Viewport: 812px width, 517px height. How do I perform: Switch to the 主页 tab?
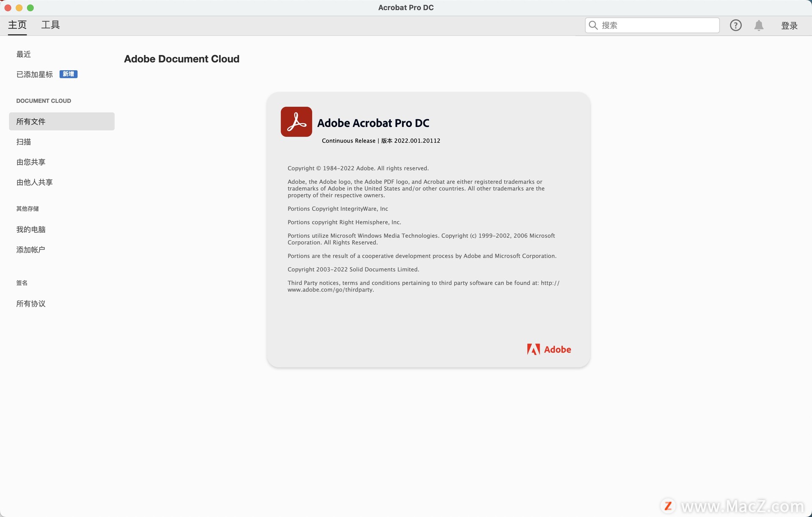click(17, 25)
